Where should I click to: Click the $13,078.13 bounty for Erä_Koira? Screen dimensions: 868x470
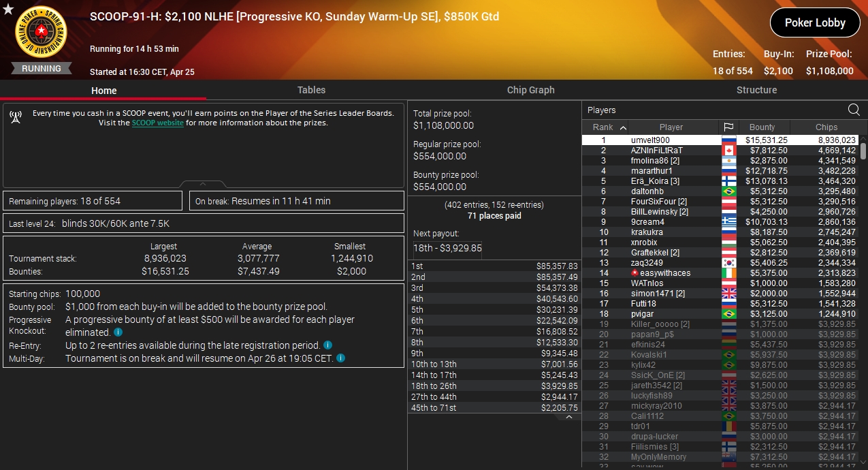[767, 181]
